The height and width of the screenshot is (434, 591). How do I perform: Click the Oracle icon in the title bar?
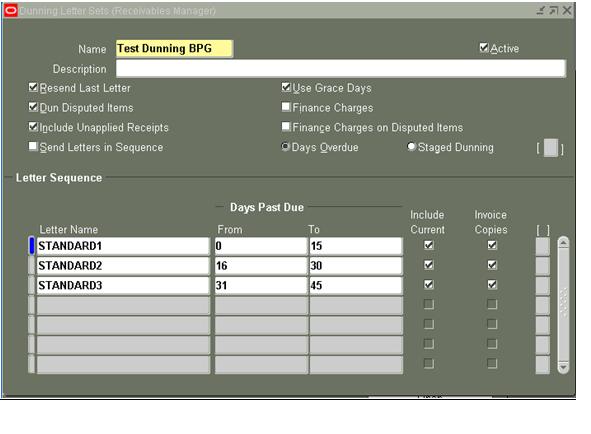tap(10, 11)
